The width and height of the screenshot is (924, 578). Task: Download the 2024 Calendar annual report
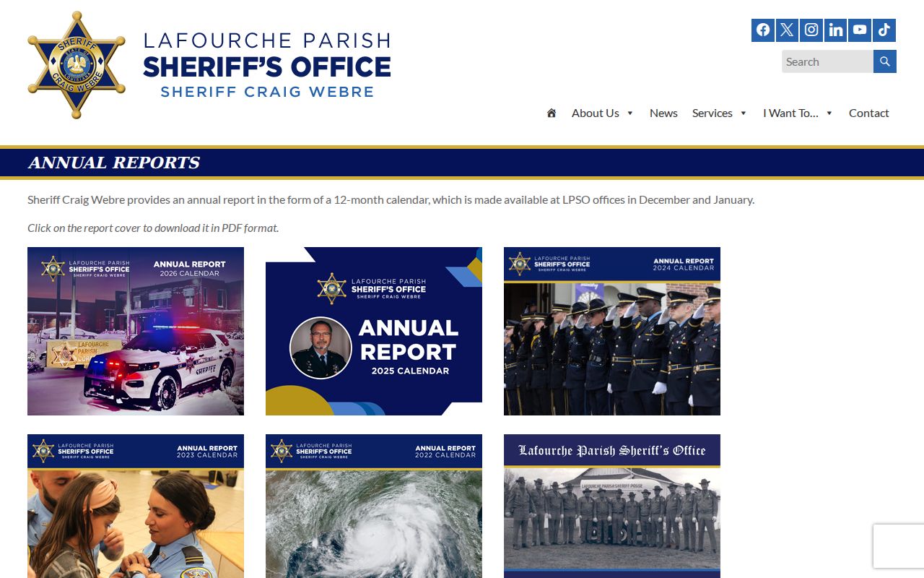click(x=612, y=331)
